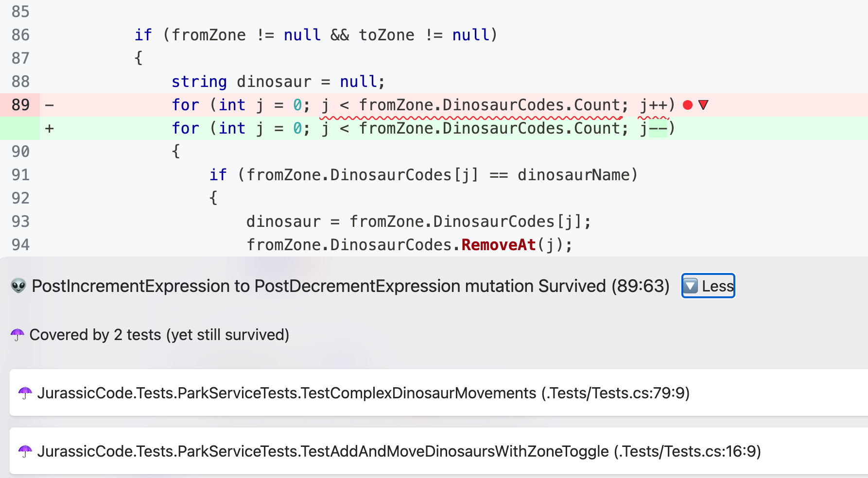The width and height of the screenshot is (868, 478).
Task: Select line number 94 in gutter
Action: coord(20,245)
